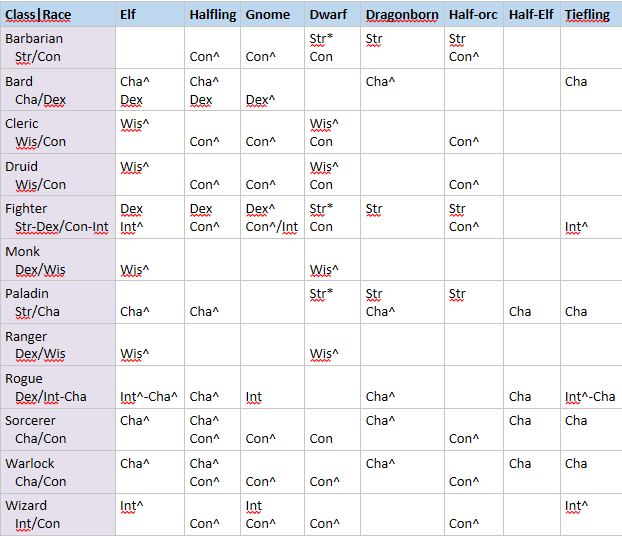The height and width of the screenshot is (536, 622).
Task: Click the Fighter row label
Action: pyautogui.click(x=26, y=208)
